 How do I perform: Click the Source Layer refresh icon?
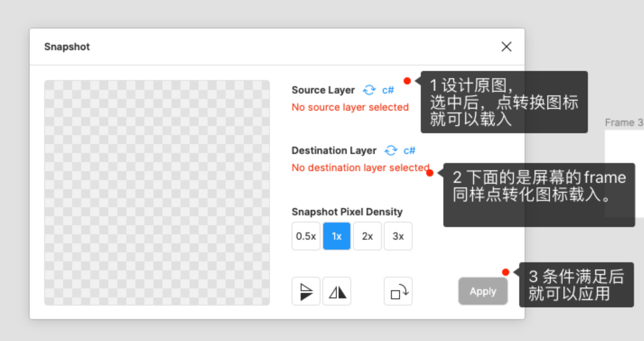[x=369, y=90]
